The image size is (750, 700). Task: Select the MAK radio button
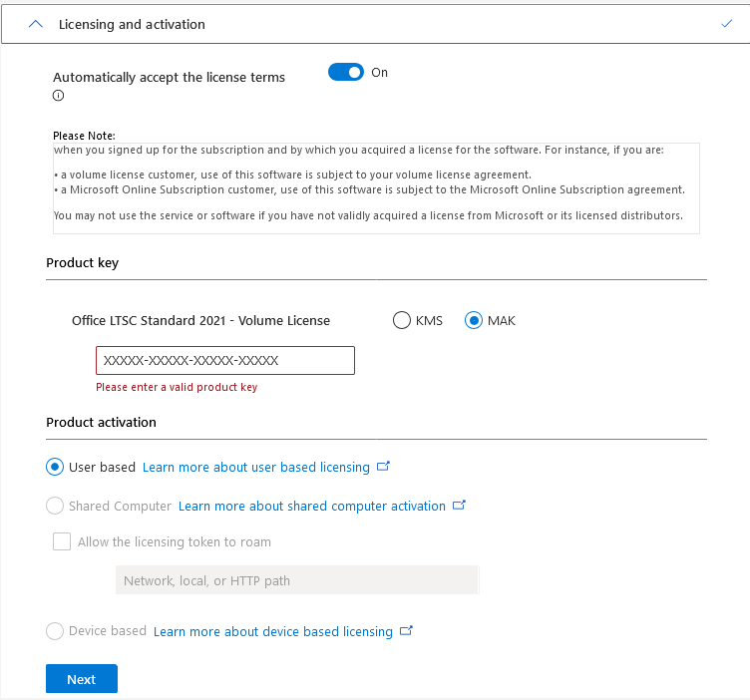[x=474, y=320]
